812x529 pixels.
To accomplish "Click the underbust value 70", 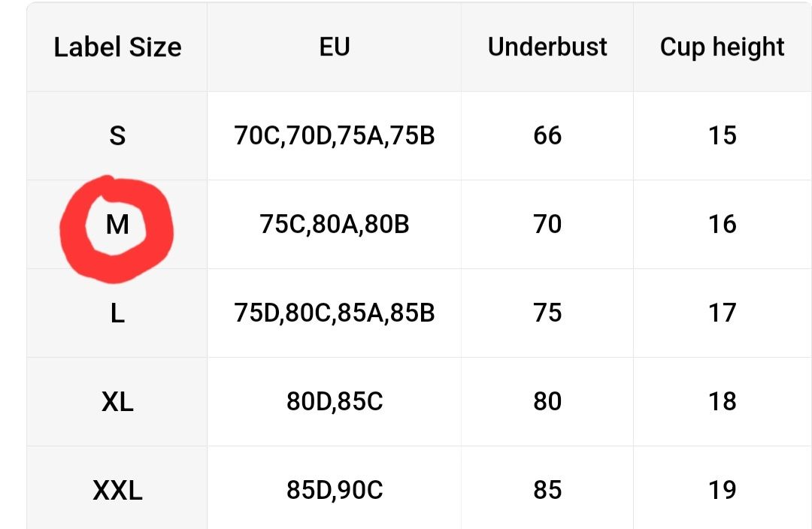I will [x=547, y=225].
